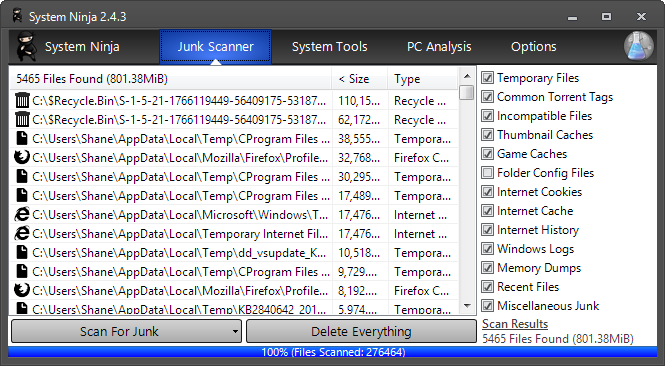Disable Internet History checkbox

pyautogui.click(x=487, y=230)
